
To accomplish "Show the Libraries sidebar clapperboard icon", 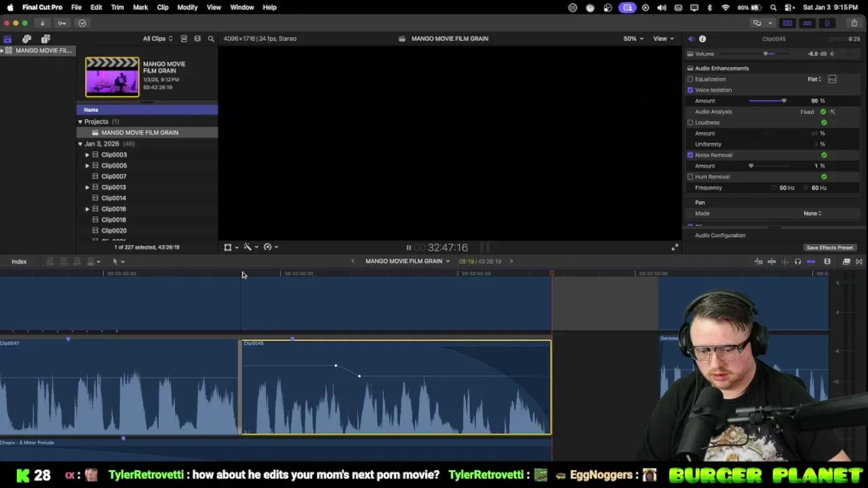I will coord(7,39).
